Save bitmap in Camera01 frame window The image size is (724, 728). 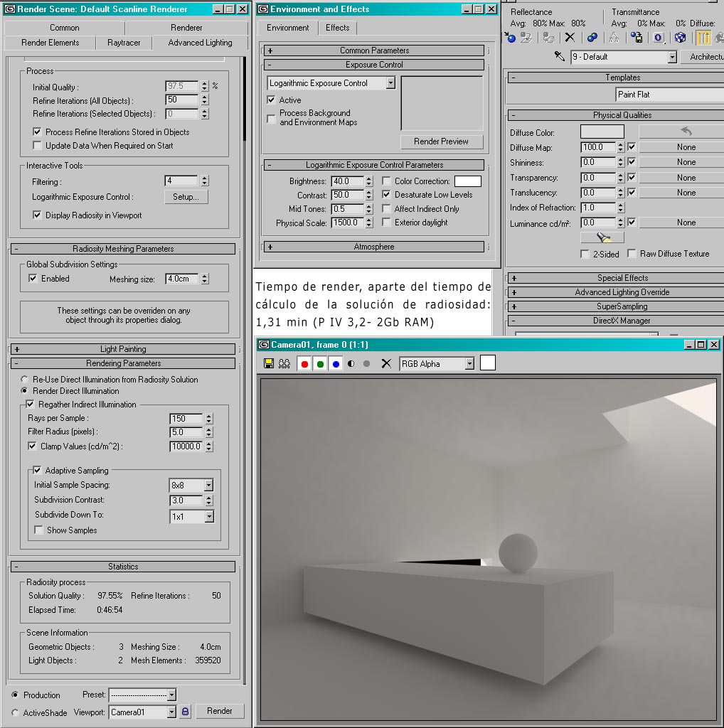pyautogui.click(x=268, y=363)
